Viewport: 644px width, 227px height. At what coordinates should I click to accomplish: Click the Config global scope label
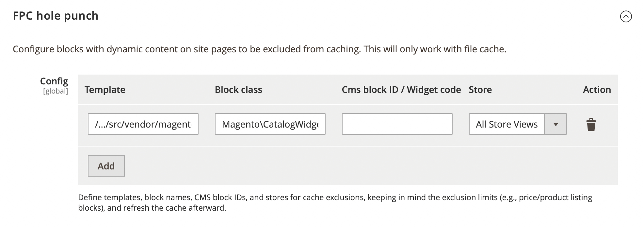click(x=54, y=84)
